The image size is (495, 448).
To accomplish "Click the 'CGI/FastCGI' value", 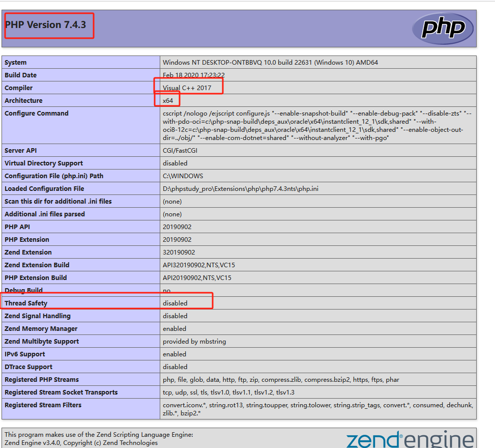I will 180,150.
